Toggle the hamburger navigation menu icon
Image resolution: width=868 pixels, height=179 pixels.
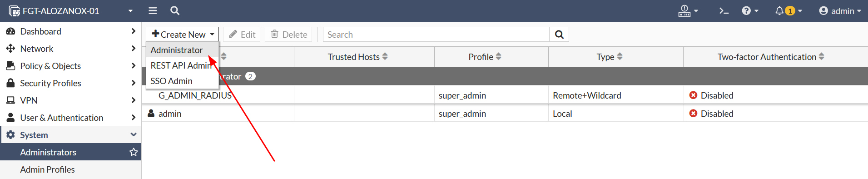pyautogui.click(x=153, y=10)
